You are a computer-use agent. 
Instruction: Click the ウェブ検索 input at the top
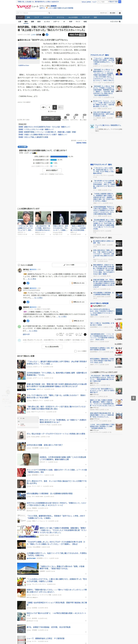click(x=102, y=2)
